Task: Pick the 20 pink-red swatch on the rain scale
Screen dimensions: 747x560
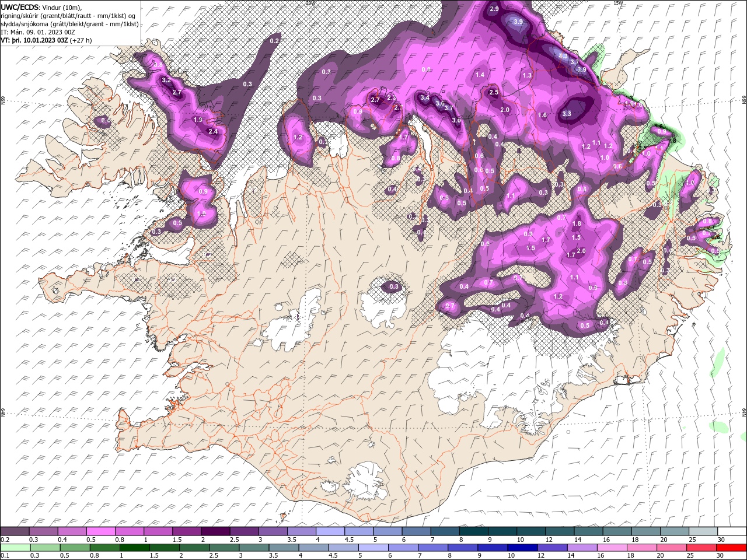Action: click(x=671, y=548)
